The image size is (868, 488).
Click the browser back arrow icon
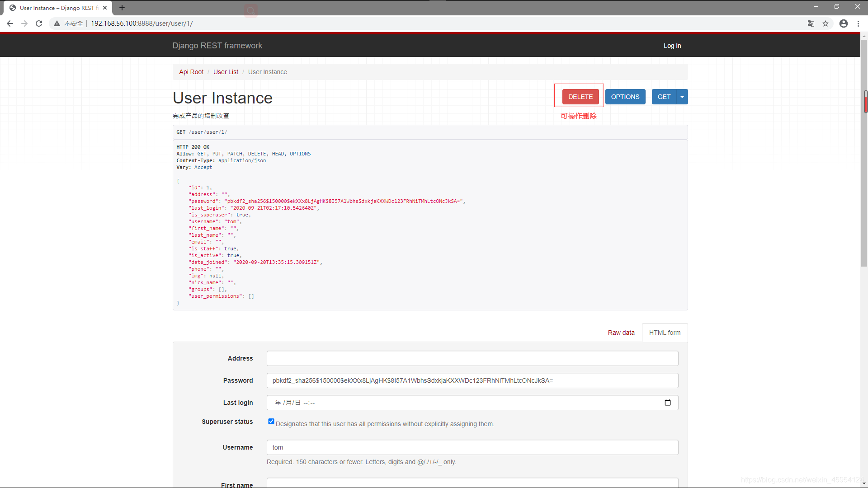point(10,23)
